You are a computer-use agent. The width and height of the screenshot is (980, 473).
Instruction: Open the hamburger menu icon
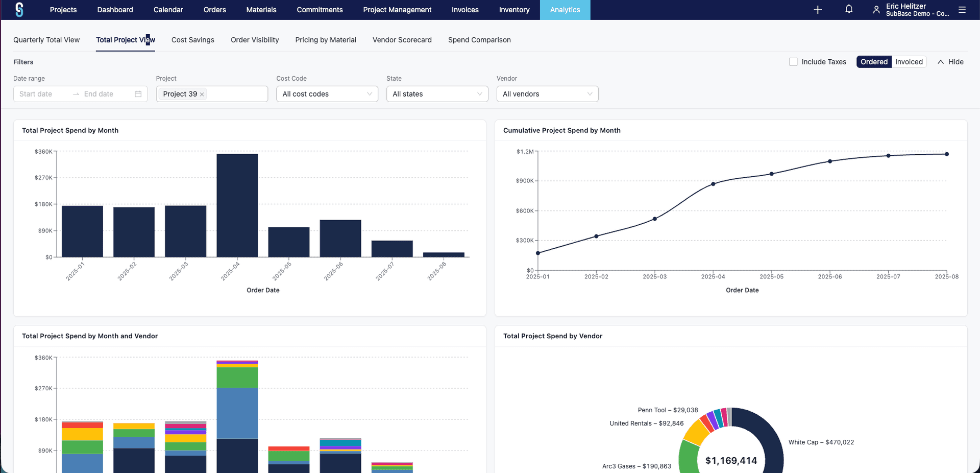[x=962, y=10]
